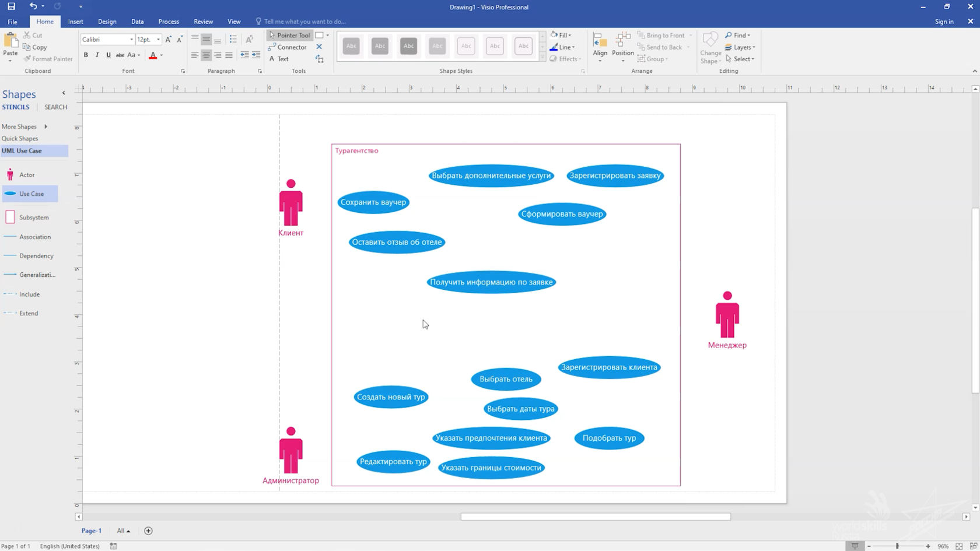This screenshot has height=551, width=980.
Task: Select the Text tool
Action: [x=279, y=59]
